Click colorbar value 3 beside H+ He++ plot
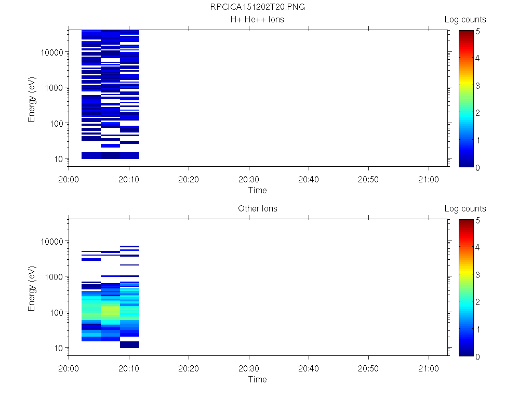Viewport: 532px width, 399px height. [478, 86]
